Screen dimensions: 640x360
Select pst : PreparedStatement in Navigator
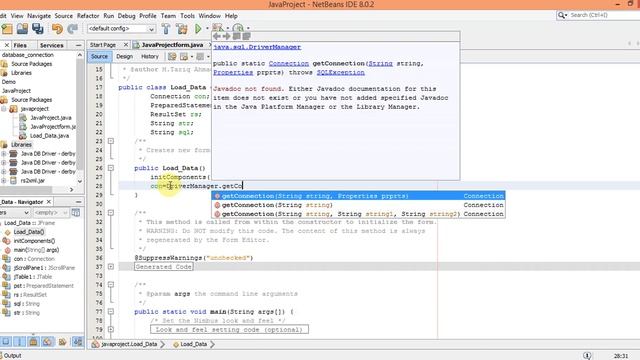tap(43, 286)
